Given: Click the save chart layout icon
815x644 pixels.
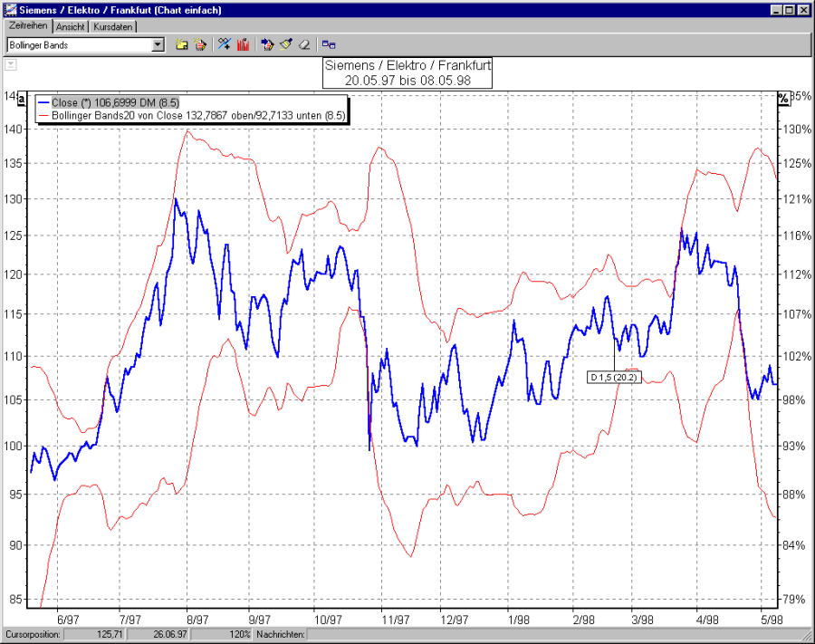Looking at the screenshot, I should pos(329,43).
